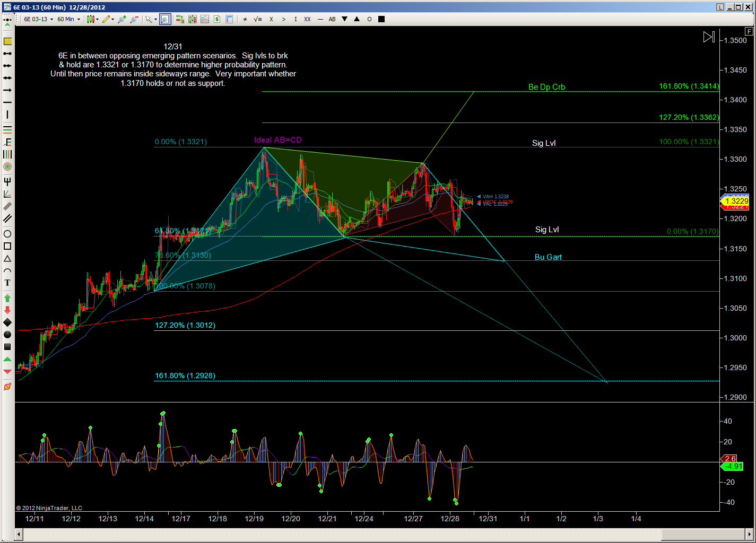Open the Strategies toolbar button
756x543 pixels.
217,19
